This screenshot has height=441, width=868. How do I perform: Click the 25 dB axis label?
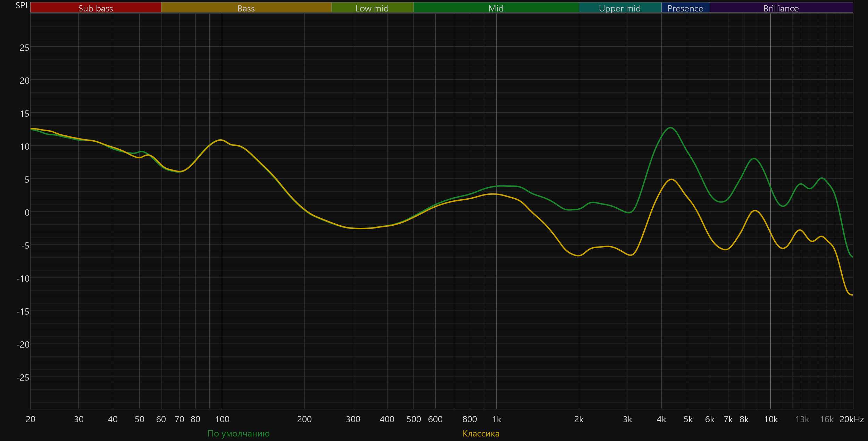click(x=24, y=48)
